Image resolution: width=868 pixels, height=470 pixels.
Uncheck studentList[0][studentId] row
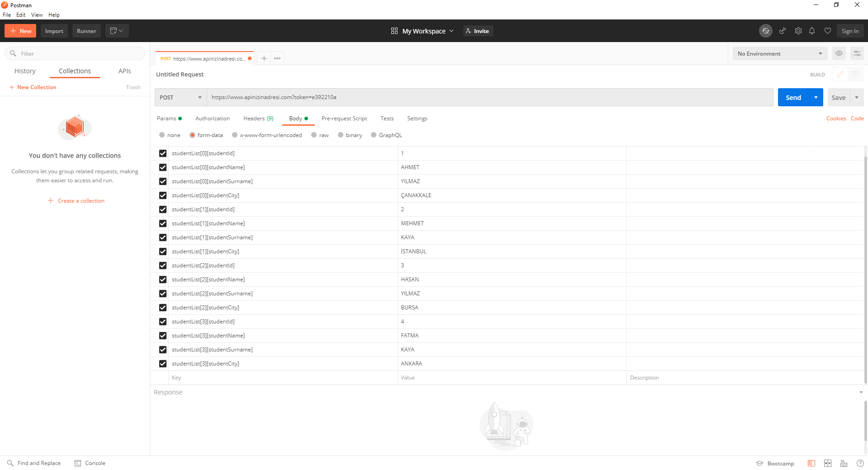[x=163, y=153]
